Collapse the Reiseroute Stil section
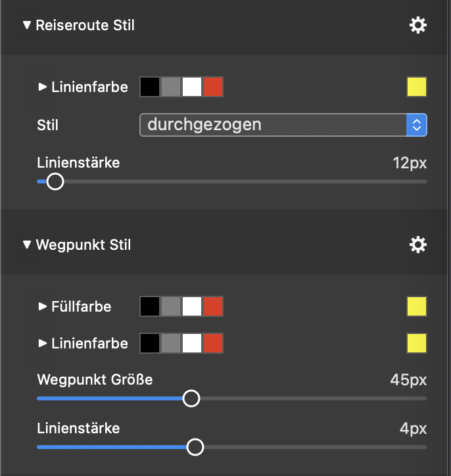 pyautogui.click(x=27, y=26)
